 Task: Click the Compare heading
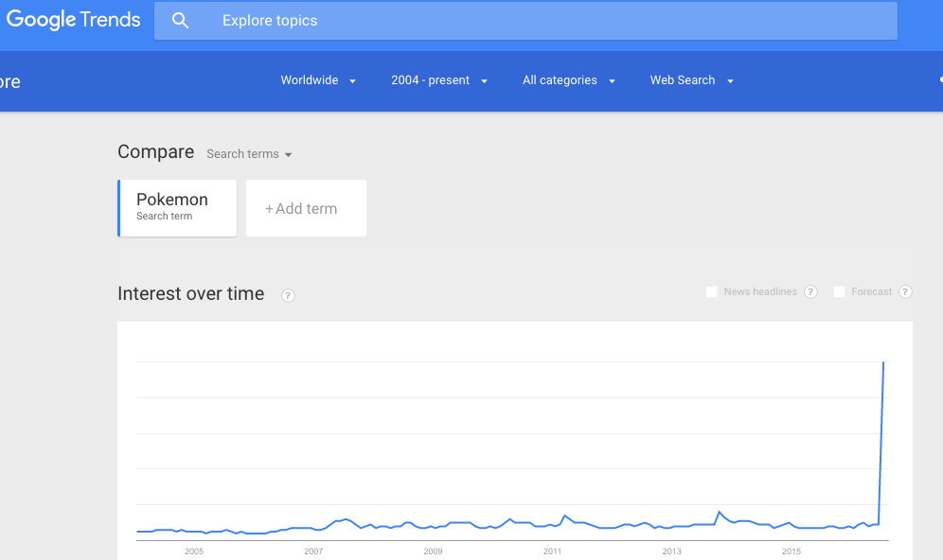point(156,152)
